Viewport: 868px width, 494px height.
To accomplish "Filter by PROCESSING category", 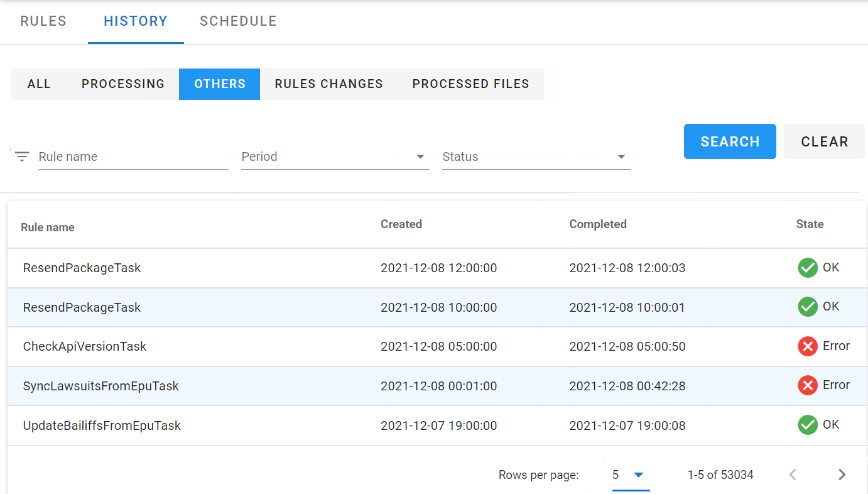I will point(123,84).
